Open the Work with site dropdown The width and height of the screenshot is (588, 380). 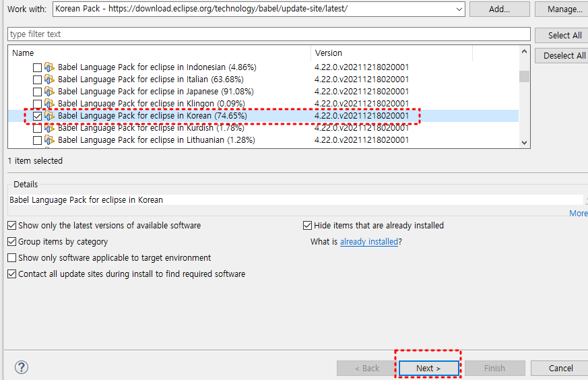(459, 9)
